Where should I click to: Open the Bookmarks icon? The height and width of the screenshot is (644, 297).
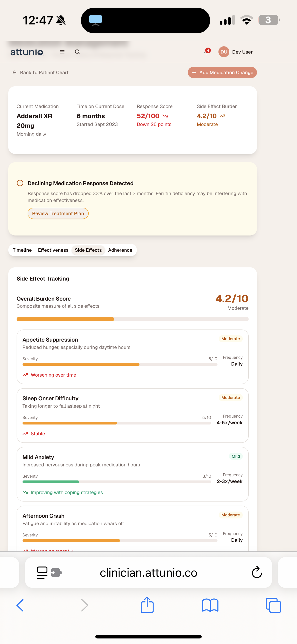click(210, 605)
